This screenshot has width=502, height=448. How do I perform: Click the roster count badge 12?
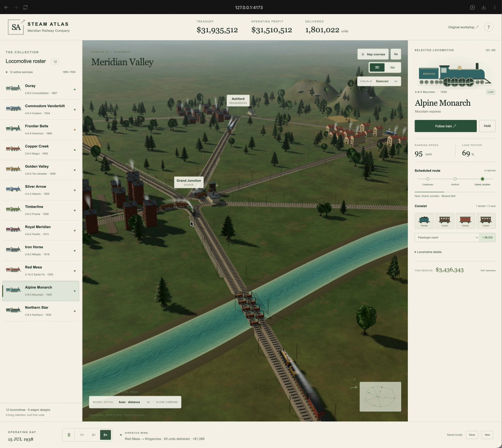(x=55, y=61)
